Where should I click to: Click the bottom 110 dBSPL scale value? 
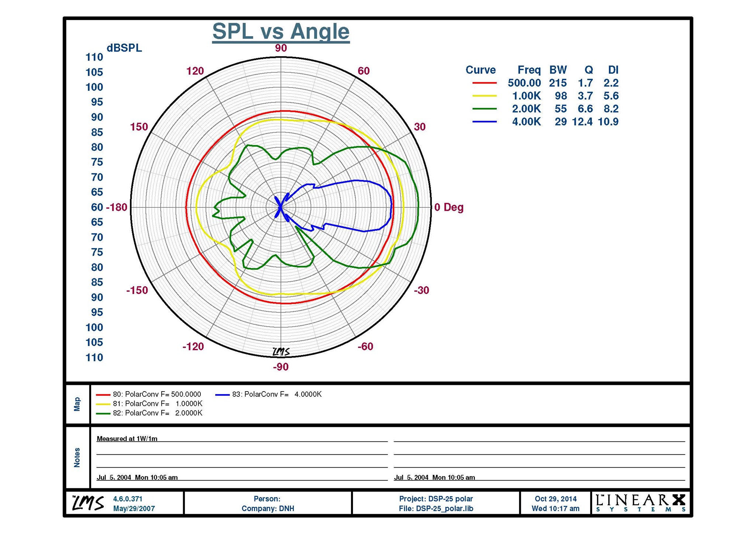click(94, 358)
